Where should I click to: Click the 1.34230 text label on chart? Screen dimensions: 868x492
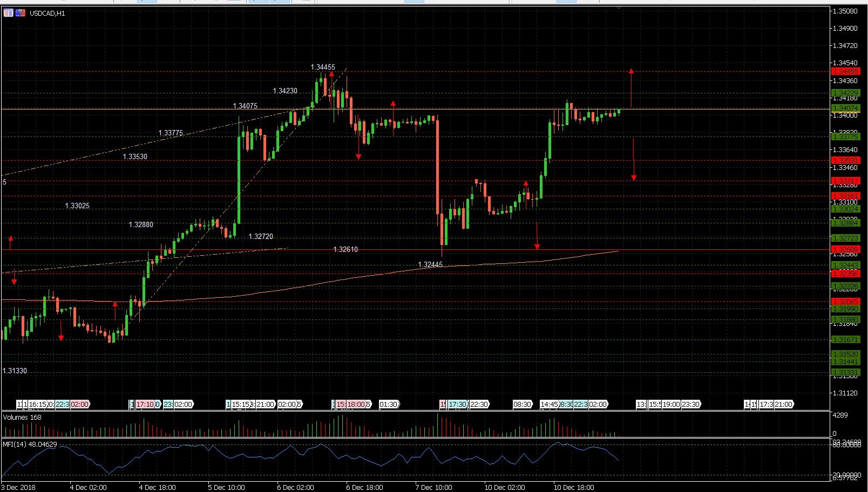point(285,91)
